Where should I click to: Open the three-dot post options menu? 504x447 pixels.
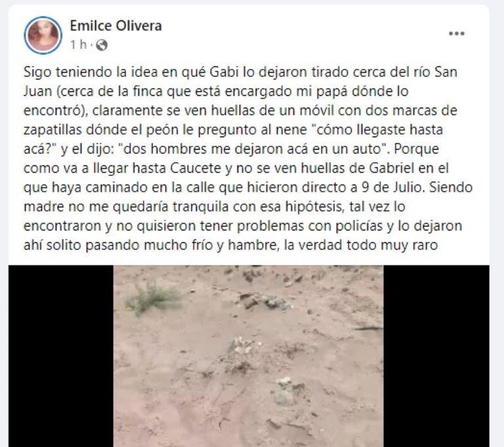(457, 33)
